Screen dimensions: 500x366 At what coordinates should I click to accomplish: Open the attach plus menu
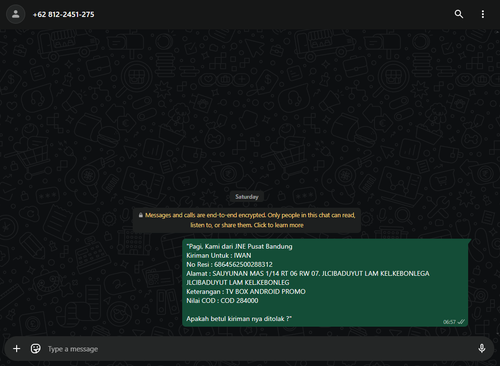(16, 349)
